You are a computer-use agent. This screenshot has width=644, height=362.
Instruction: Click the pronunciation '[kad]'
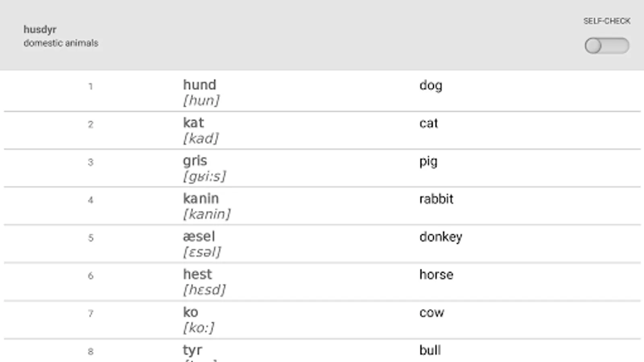click(x=200, y=138)
